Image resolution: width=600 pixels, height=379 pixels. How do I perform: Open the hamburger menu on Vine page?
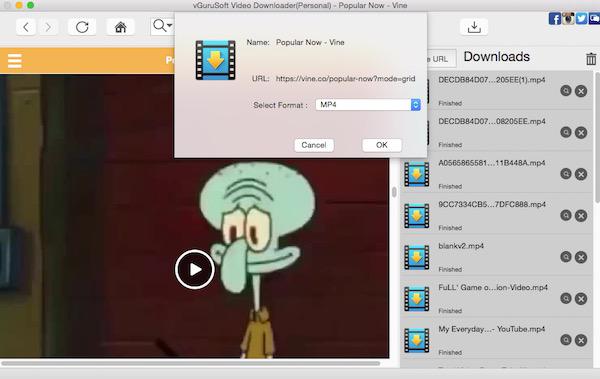tap(15, 61)
